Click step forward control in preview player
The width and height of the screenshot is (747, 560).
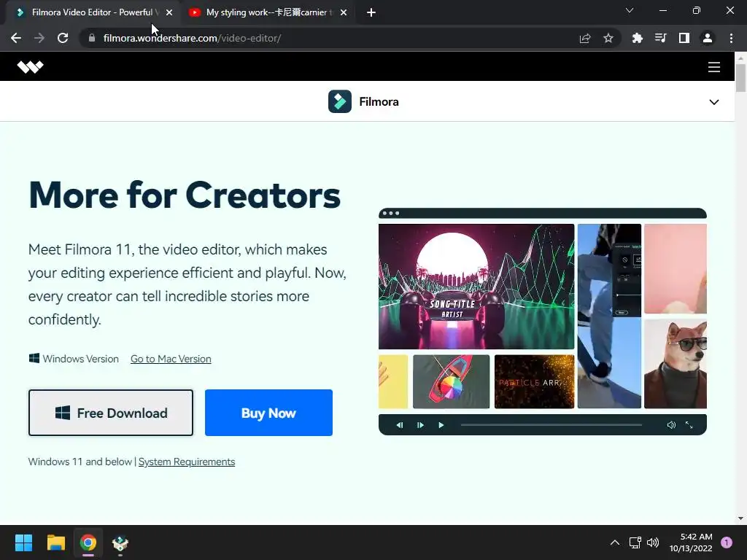tap(420, 425)
